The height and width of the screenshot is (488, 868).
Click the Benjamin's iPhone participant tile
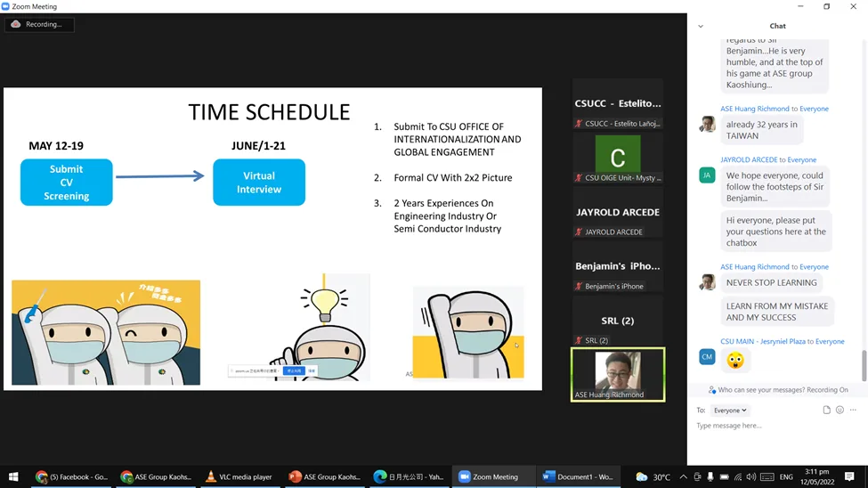[x=617, y=267]
